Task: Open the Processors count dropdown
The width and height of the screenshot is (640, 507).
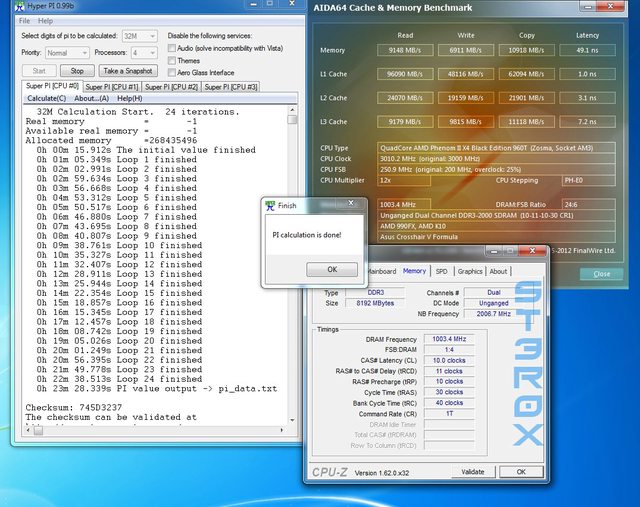Action: pyautogui.click(x=144, y=53)
